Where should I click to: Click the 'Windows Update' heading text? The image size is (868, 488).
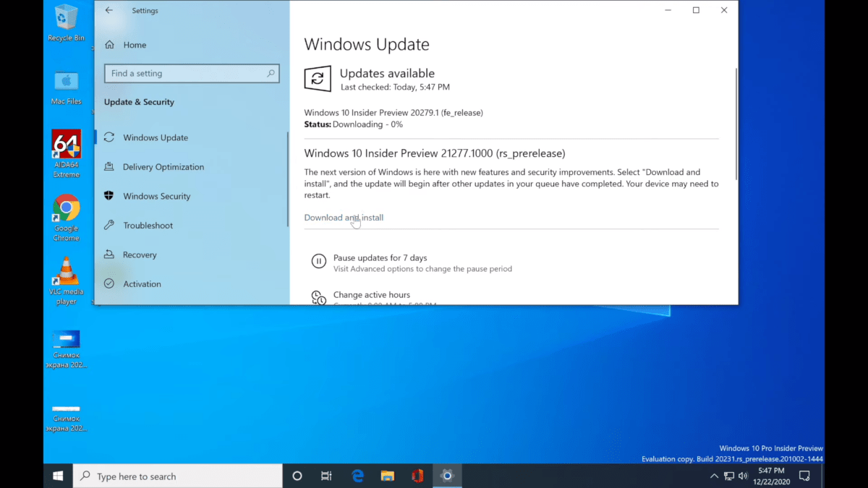click(x=367, y=44)
